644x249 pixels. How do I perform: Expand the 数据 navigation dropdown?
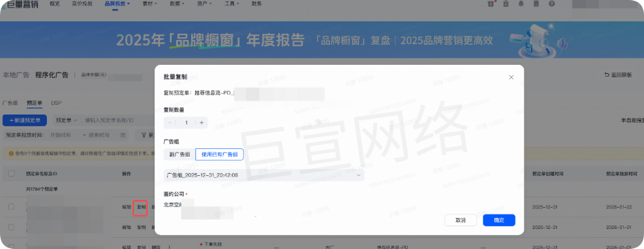tap(177, 3)
